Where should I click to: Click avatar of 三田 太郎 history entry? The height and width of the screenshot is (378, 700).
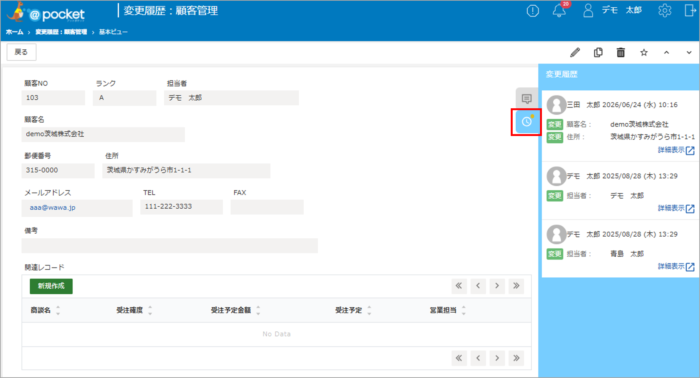tap(556, 105)
